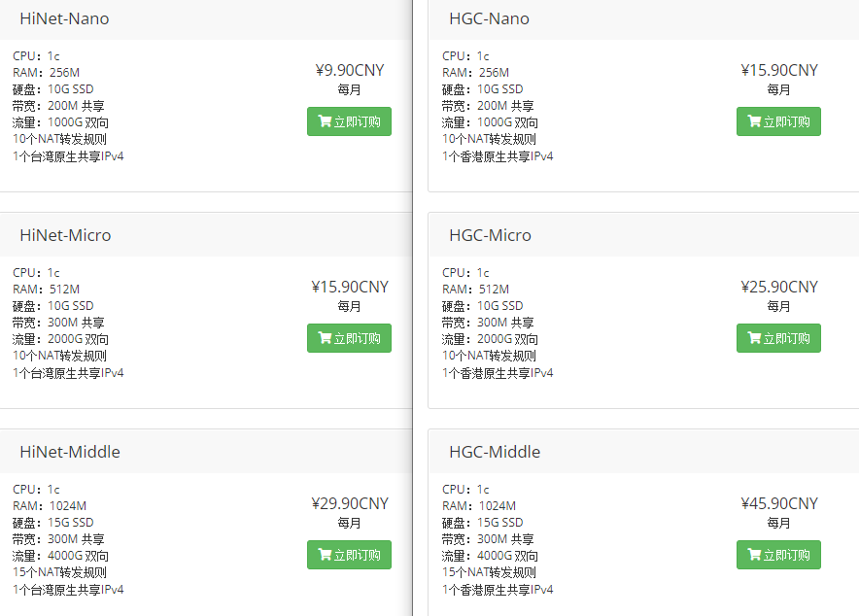Viewport: 859px width, 616px height.
Task: Select the HiNet-Nano plan title
Action: point(64,18)
